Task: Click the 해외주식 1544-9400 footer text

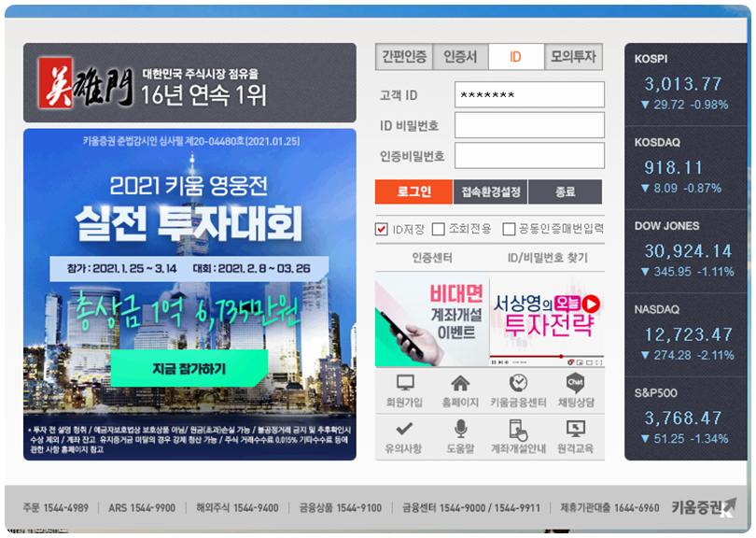Action: point(237,507)
